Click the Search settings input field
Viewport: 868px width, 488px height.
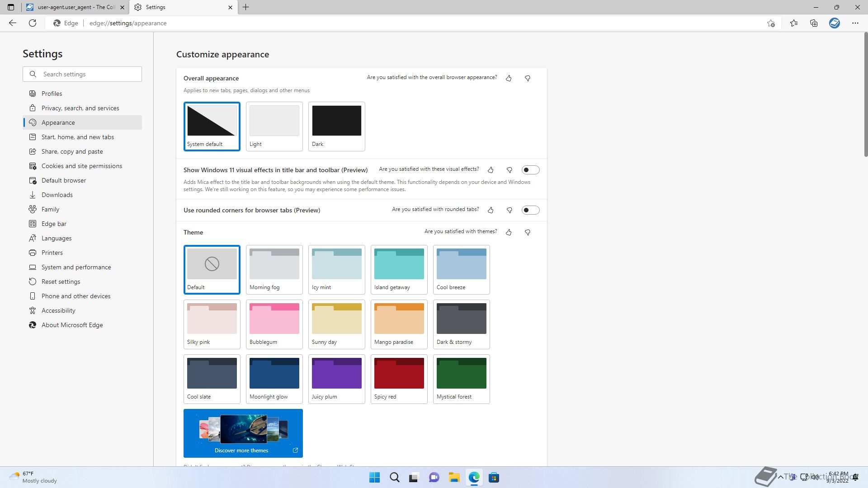(82, 74)
